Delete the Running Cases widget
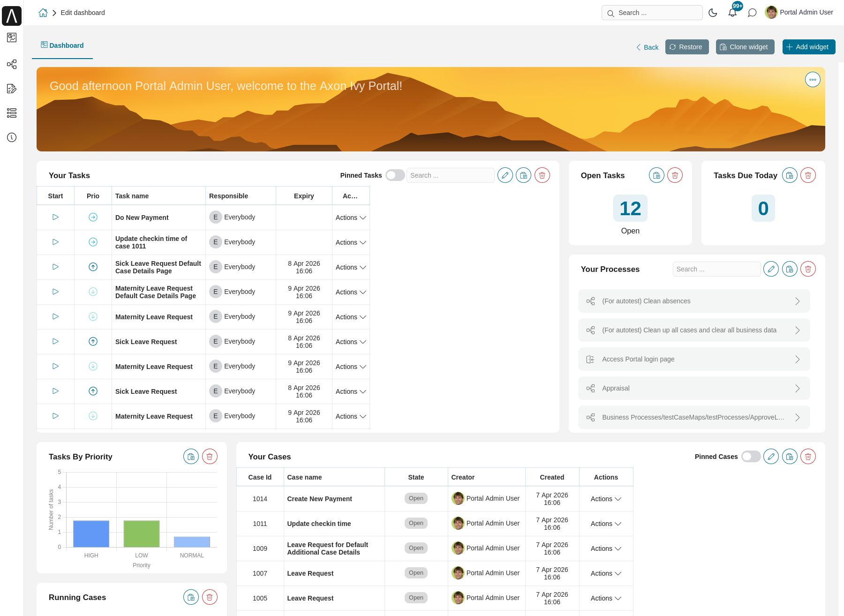The width and height of the screenshot is (844, 616). pos(210,597)
